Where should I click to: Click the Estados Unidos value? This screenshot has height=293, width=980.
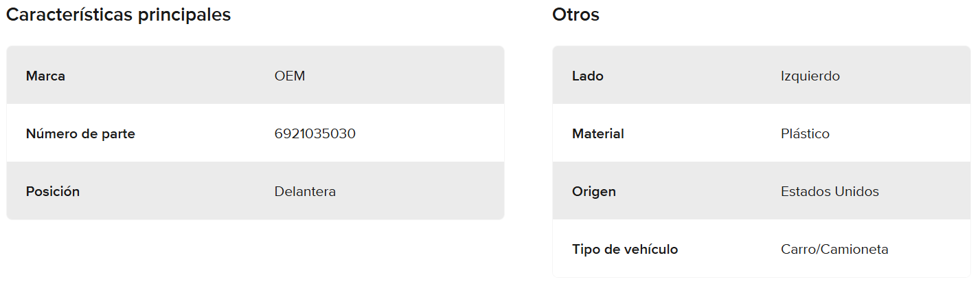coord(830,192)
